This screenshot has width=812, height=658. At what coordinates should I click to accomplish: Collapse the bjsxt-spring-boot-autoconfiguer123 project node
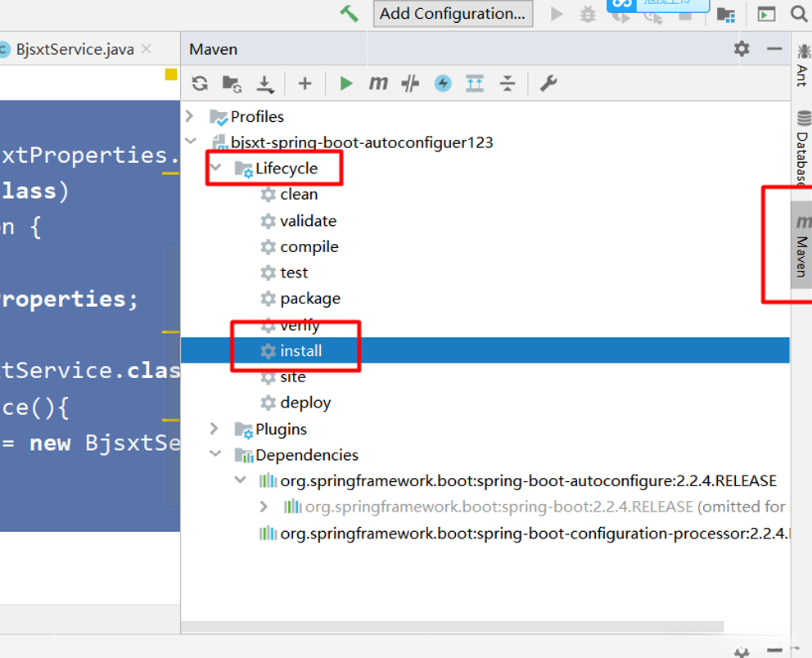coord(191,141)
